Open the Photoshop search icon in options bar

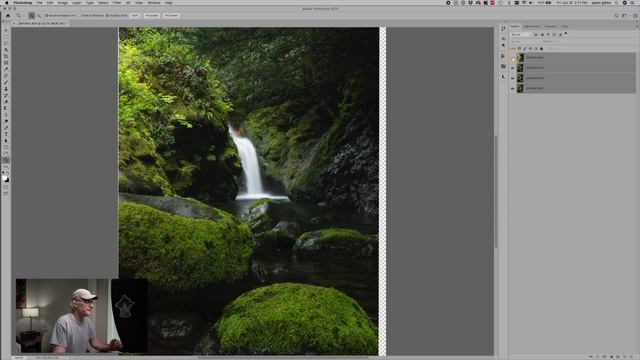pos(616,16)
